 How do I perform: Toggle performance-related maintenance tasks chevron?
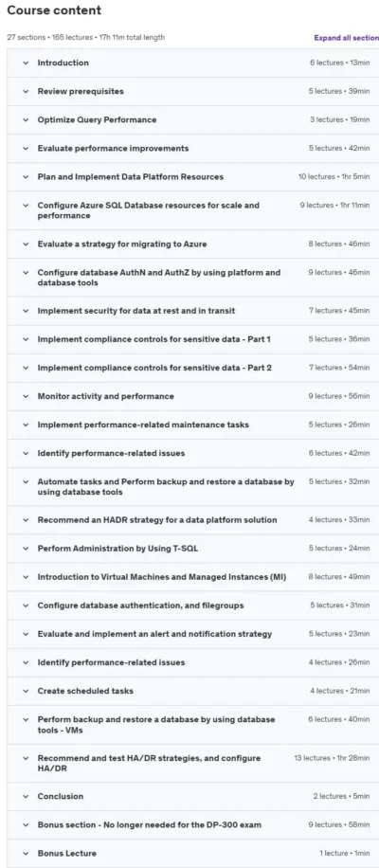pyautogui.click(x=26, y=425)
